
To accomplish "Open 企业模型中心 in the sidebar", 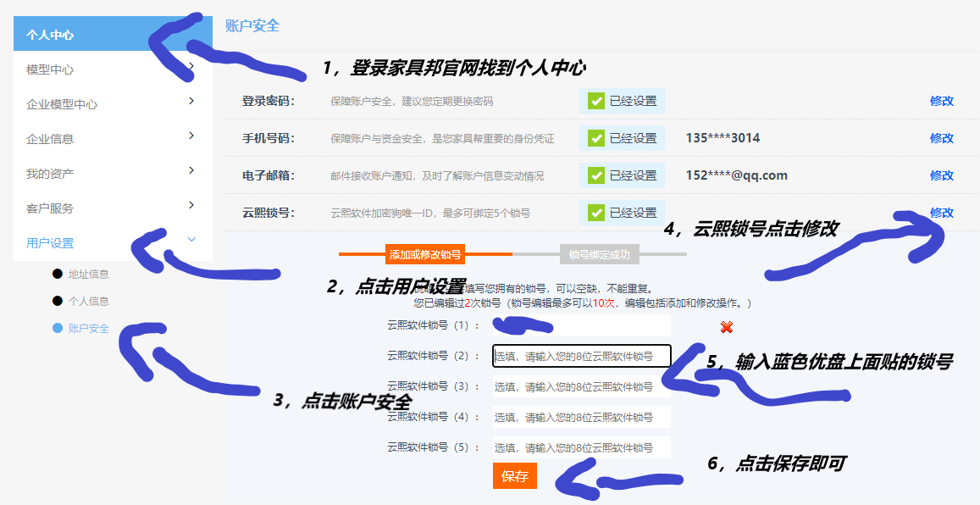I will 61,104.
